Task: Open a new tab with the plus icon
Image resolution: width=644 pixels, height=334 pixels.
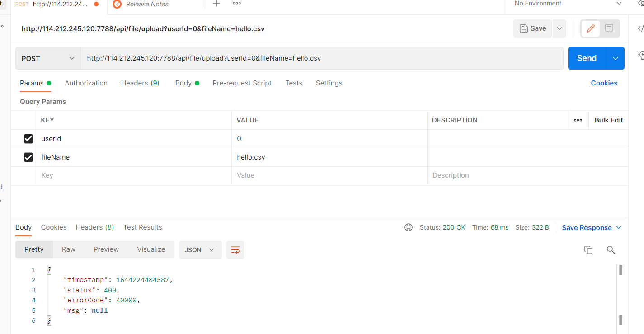Action: pyautogui.click(x=216, y=4)
